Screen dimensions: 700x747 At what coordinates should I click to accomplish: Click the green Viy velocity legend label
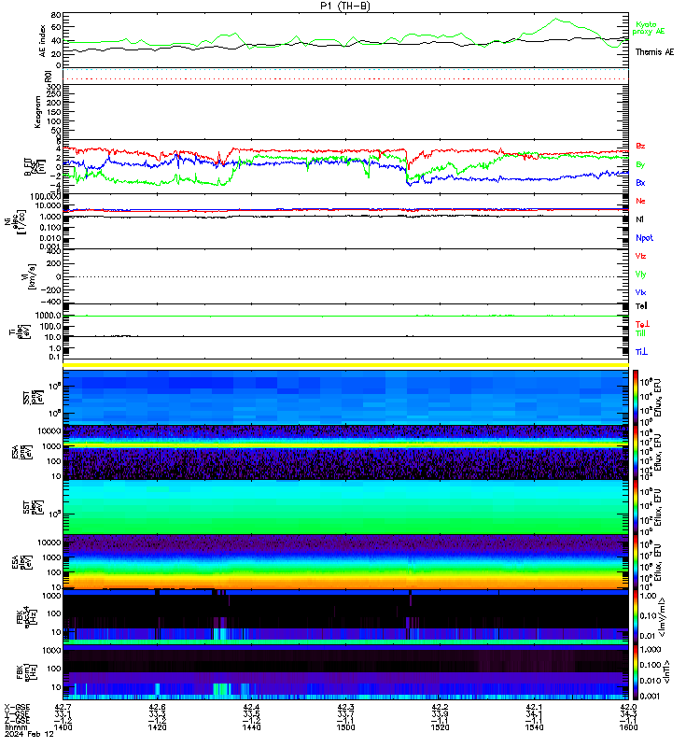click(640, 275)
